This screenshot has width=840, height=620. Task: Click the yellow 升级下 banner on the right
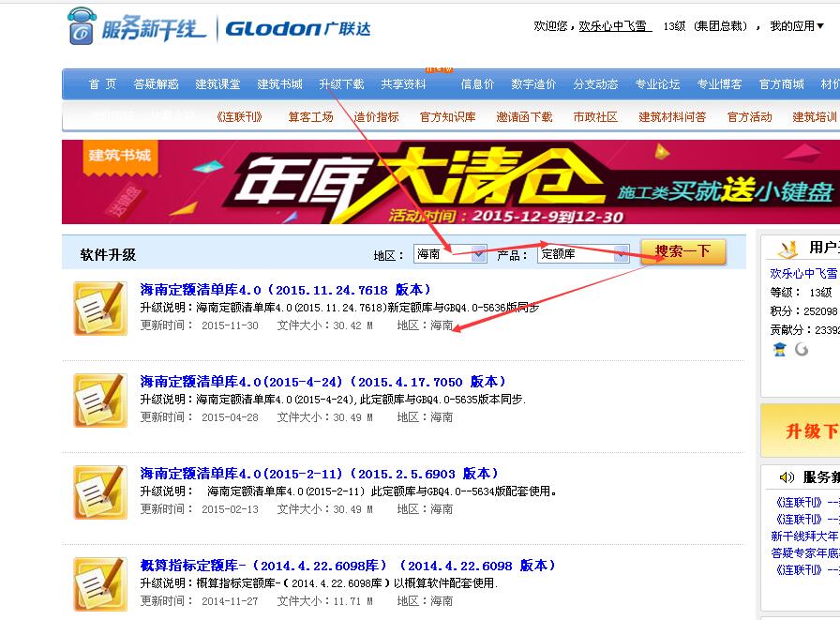click(801, 431)
